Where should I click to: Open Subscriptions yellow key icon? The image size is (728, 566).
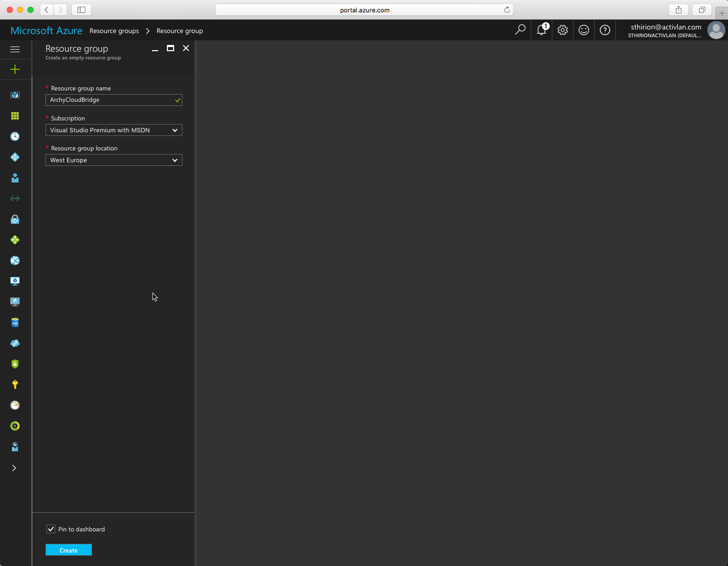pyautogui.click(x=15, y=385)
